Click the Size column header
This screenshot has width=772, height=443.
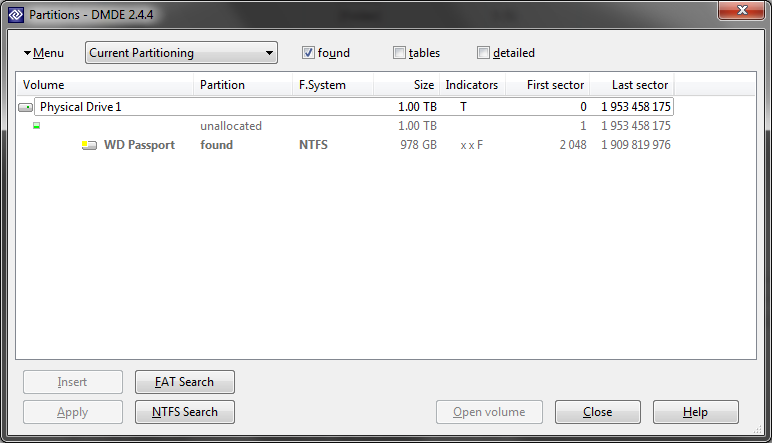tap(407, 85)
